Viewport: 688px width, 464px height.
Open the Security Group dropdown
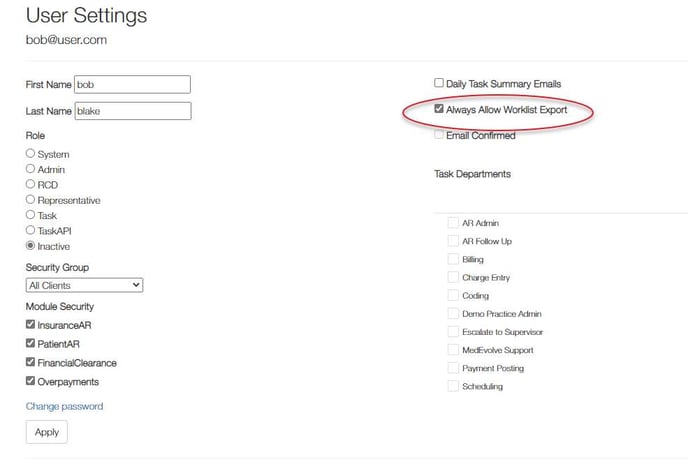click(84, 285)
